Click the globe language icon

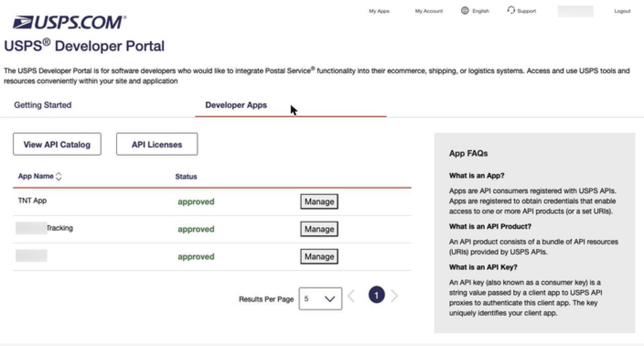tap(465, 11)
